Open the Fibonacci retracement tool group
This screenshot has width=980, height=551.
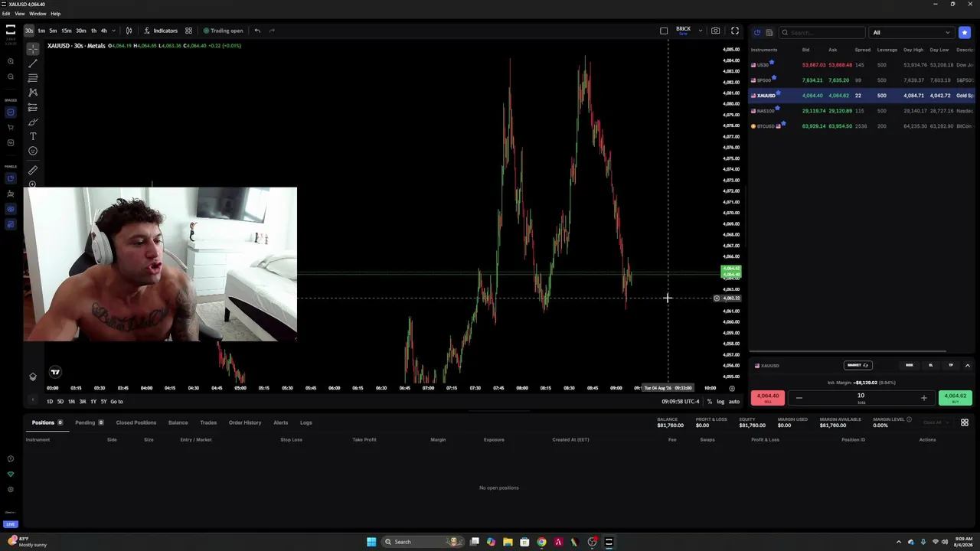pos(33,78)
